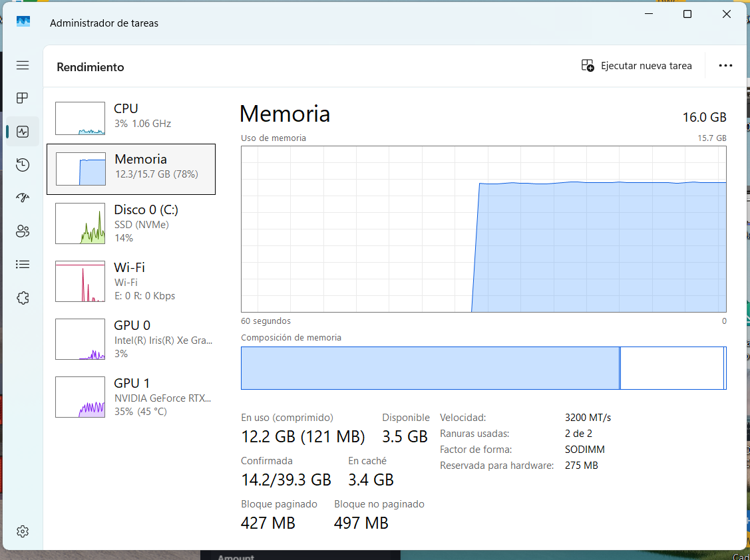Select GPU 1 NVIDIA GeForce item
750x560 pixels.
tap(131, 397)
